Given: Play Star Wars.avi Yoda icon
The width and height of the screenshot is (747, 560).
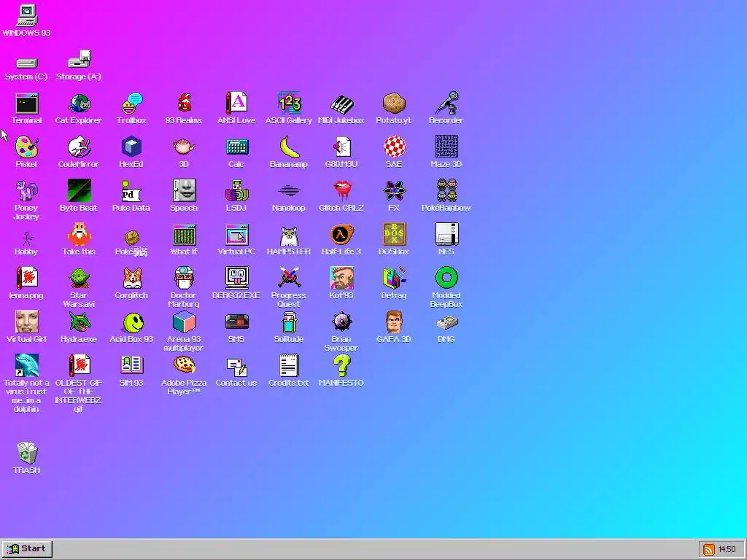Looking at the screenshot, I should pos(79,279).
